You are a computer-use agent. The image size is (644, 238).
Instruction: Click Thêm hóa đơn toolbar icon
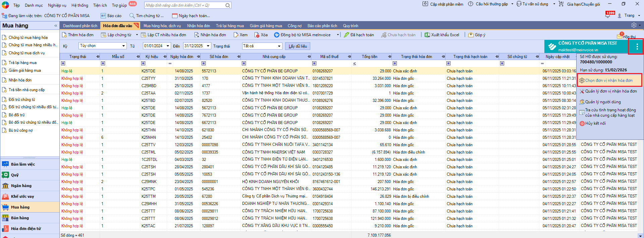click(x=64, y=35)
